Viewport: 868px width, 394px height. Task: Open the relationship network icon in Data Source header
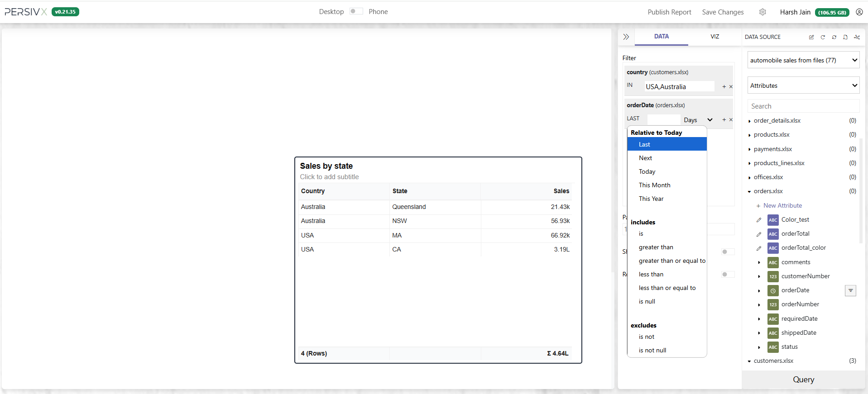pyautogui.click(x=857, y=37)
